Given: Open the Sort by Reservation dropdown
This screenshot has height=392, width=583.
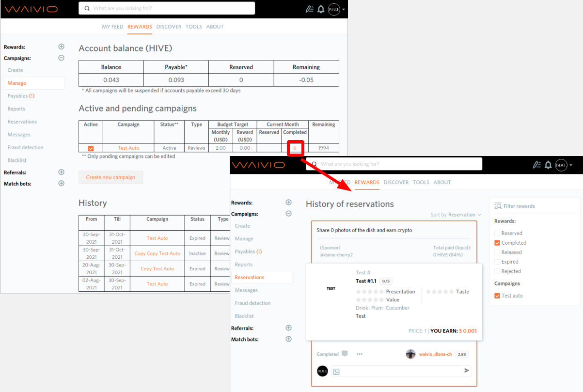Looking at the screenshot, I should pos(456,215).
